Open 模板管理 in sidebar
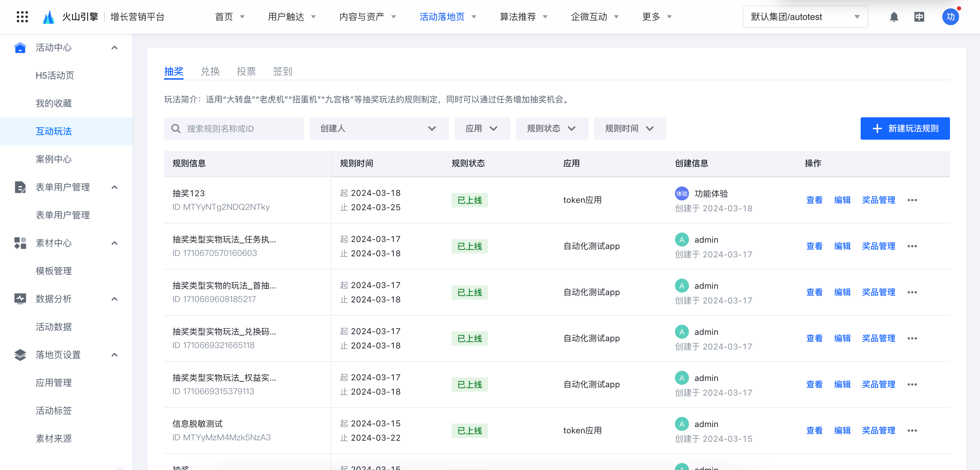Viewport: 980px width, 470px height. tap(54, 271)
